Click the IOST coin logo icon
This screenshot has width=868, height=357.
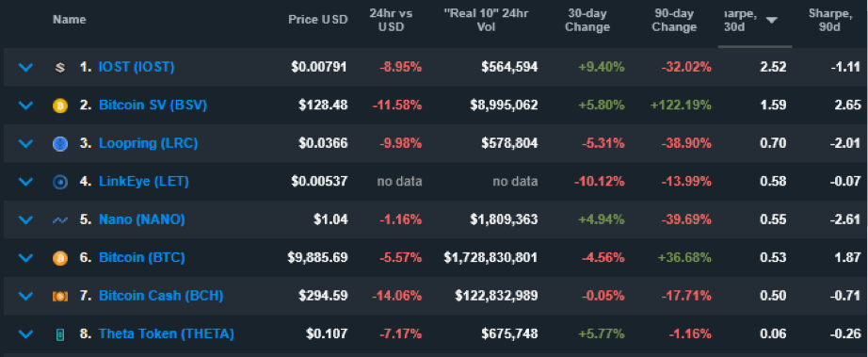click(x=60, y=68)
